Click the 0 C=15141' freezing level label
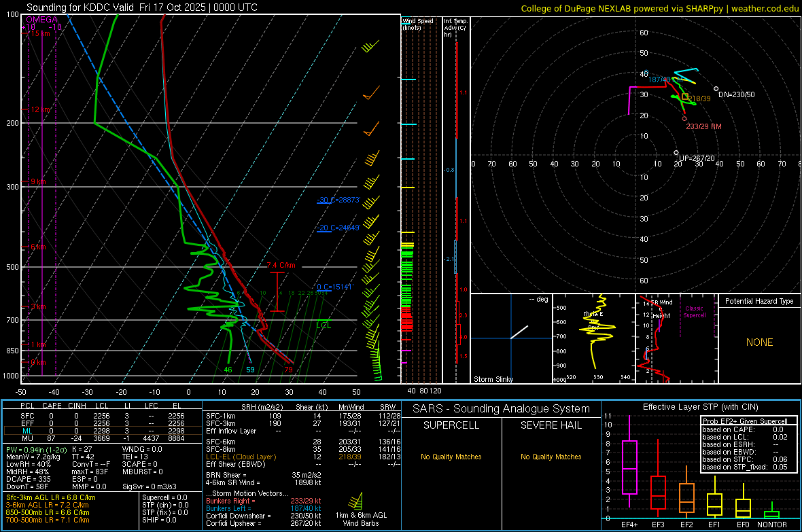This screenshot has width=802, height=532. [x=334, y=287]
